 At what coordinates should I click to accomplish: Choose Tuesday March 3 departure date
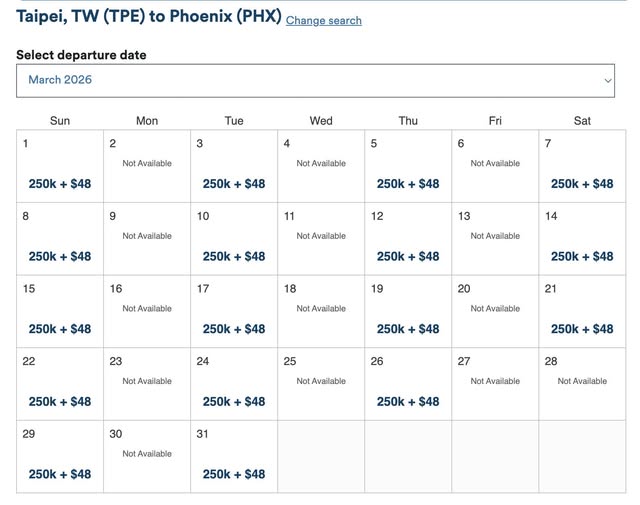(x=234, y=184)
